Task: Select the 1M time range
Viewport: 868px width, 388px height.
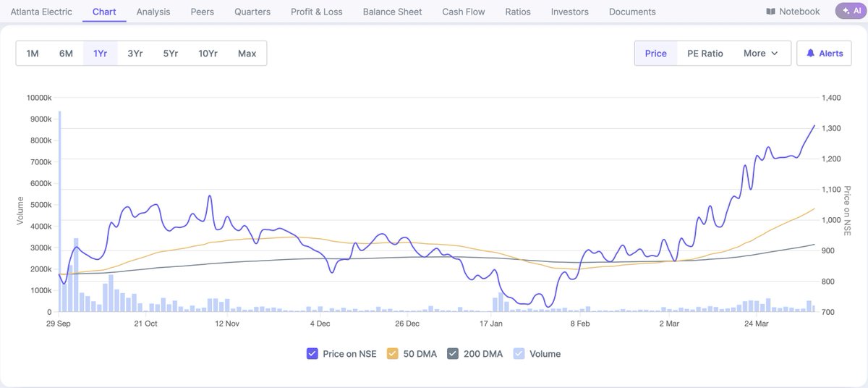Action: point(33,54)
